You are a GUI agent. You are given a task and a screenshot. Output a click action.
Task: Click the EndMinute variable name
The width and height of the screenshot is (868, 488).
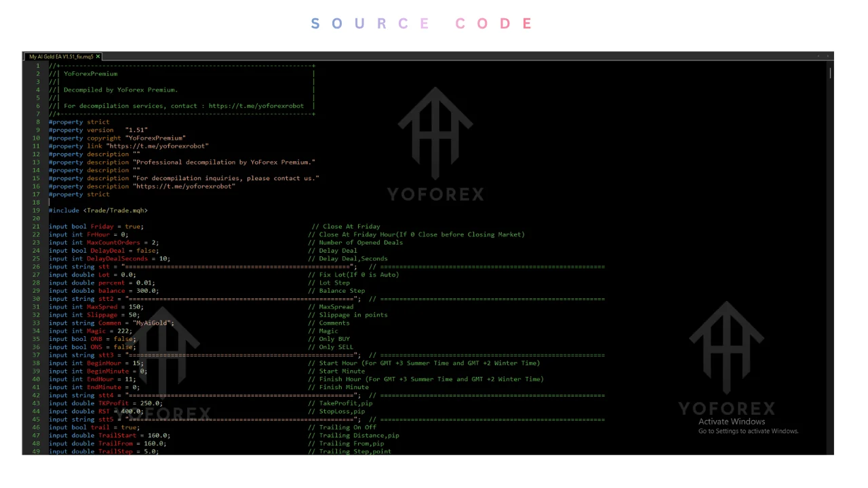point(104,388)
